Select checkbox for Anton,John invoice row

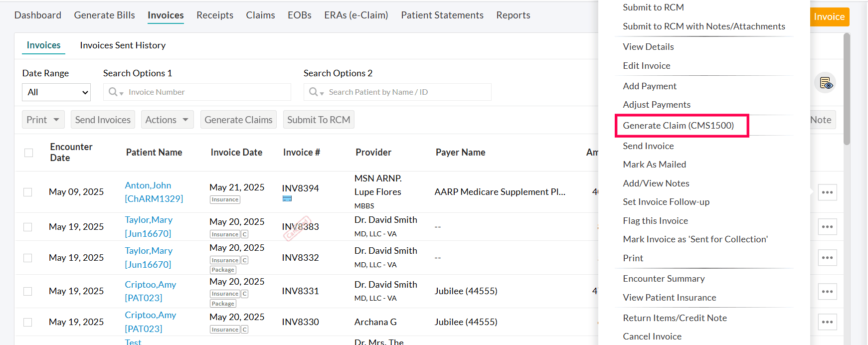click(x=28, y=192)
